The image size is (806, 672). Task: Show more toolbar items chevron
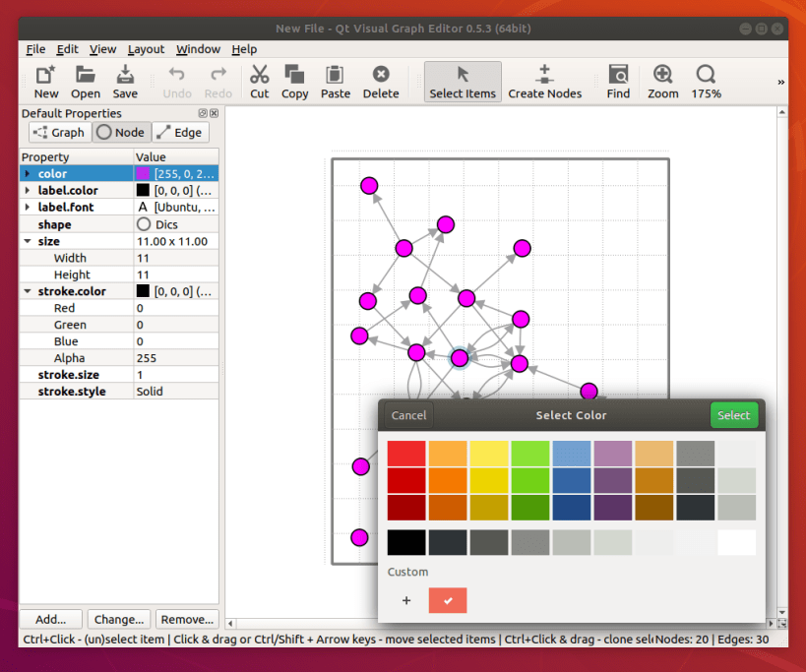coord(780,83)
